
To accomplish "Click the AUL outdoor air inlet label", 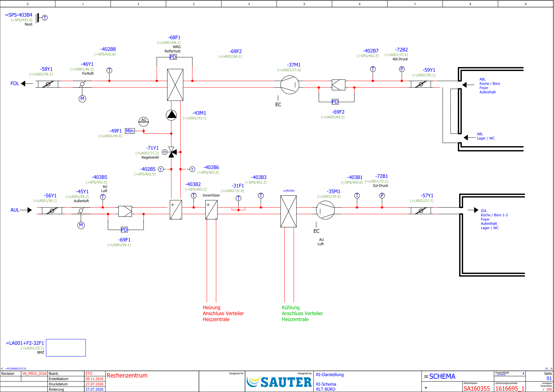I will tap(15, 210).
